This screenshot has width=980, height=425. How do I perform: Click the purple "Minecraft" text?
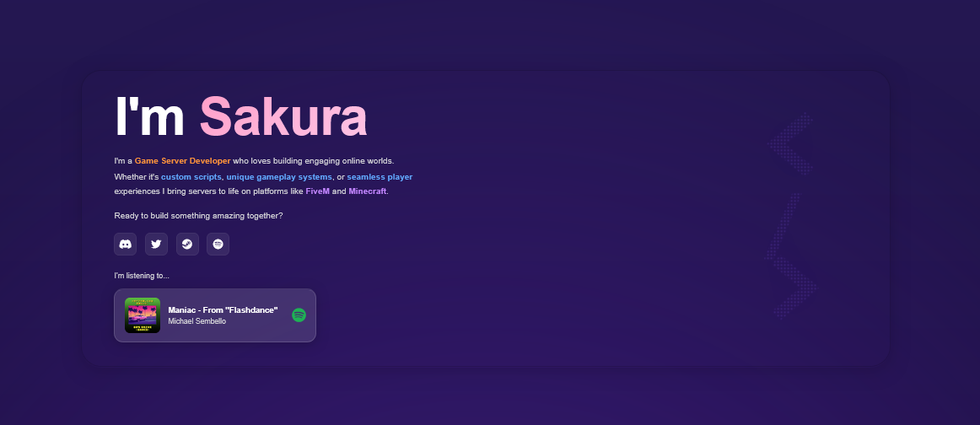click(368, 191)
